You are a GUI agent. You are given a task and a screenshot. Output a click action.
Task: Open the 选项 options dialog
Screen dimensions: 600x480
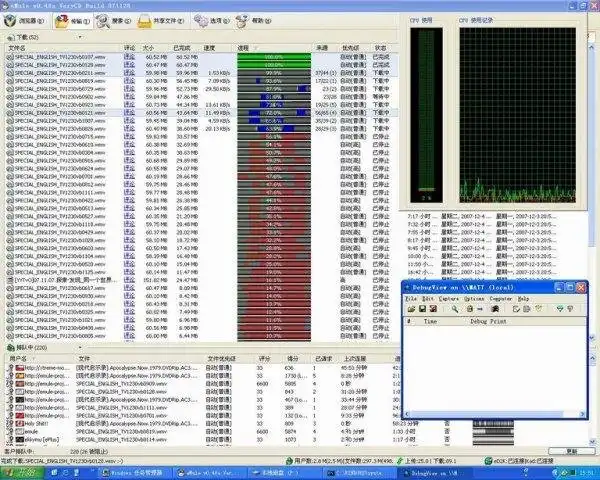(211, 21)
